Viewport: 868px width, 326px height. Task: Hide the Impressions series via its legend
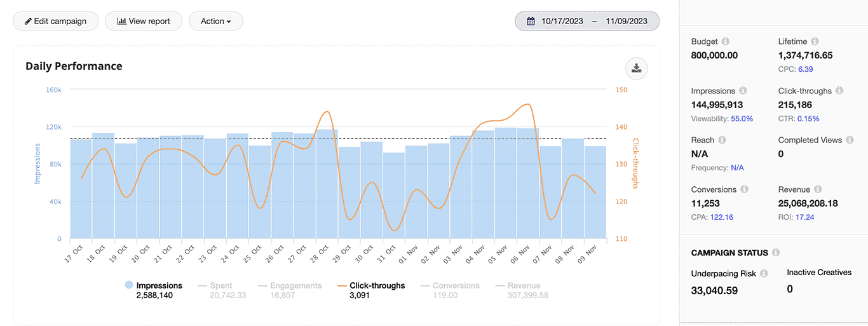pos(159,286)
